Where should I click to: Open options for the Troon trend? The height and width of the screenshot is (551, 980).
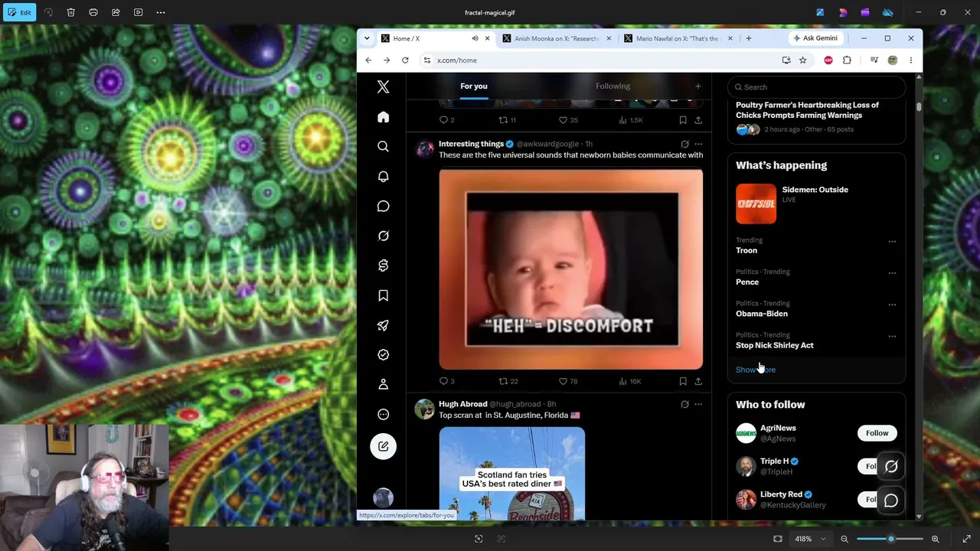coord(892,241)
